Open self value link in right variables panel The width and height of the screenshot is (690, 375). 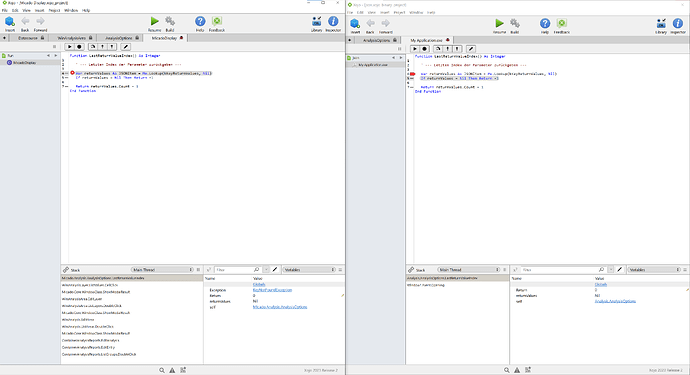point(615,301)
